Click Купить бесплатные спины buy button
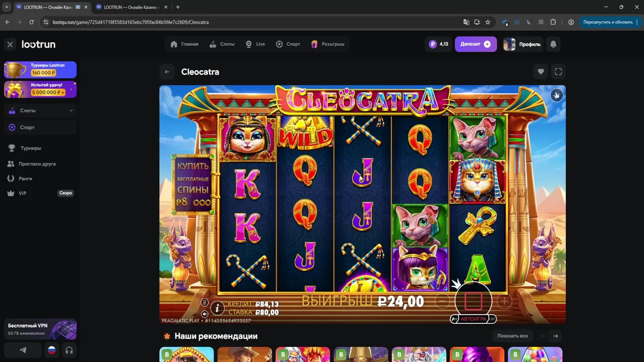This screenshot has height=362, width=644. point(193,185)
